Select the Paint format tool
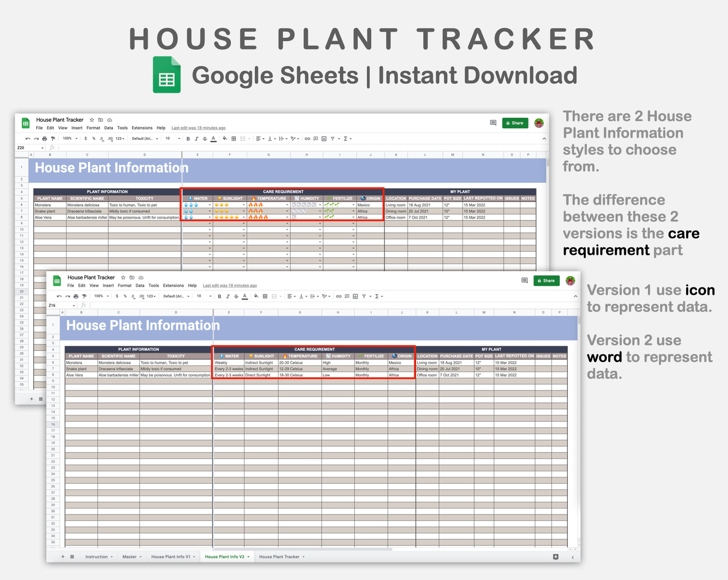The image size is (728, 580). pyautogui.click(x=84, y=296)
